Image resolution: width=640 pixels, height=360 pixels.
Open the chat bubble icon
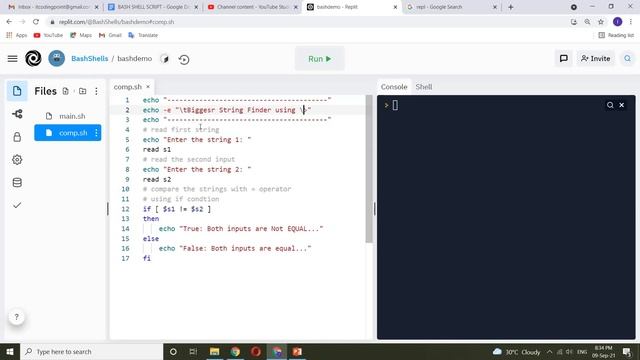[x=564, y=58]
